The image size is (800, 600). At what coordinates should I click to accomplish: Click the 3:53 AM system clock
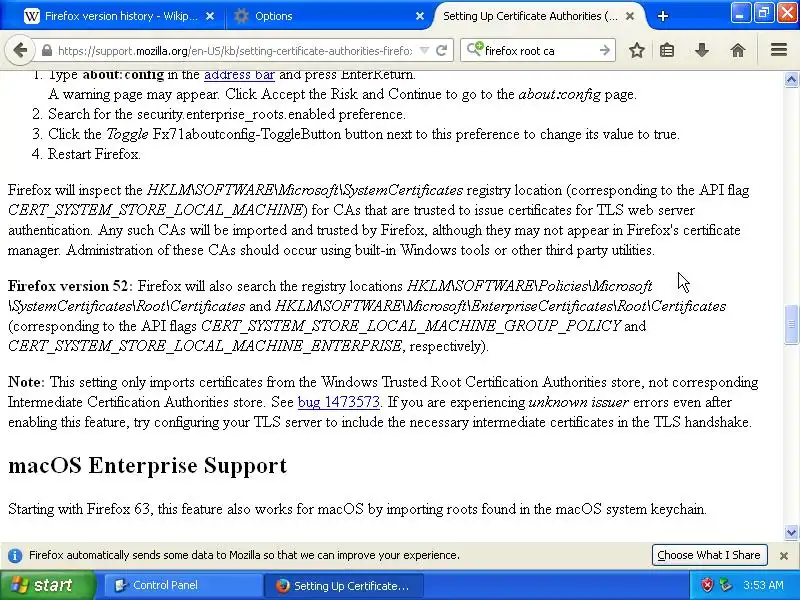click(763, 585)
